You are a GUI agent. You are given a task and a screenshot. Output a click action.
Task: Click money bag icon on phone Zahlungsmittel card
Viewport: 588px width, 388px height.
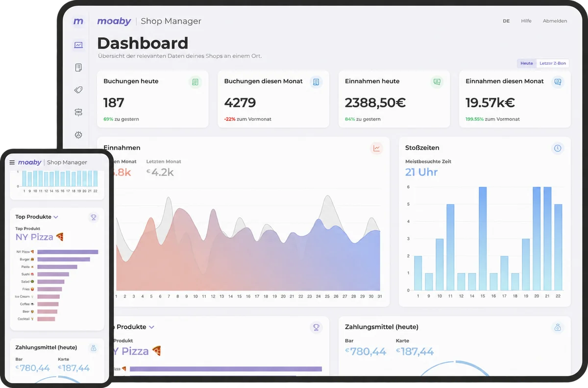tap(94, 348)
